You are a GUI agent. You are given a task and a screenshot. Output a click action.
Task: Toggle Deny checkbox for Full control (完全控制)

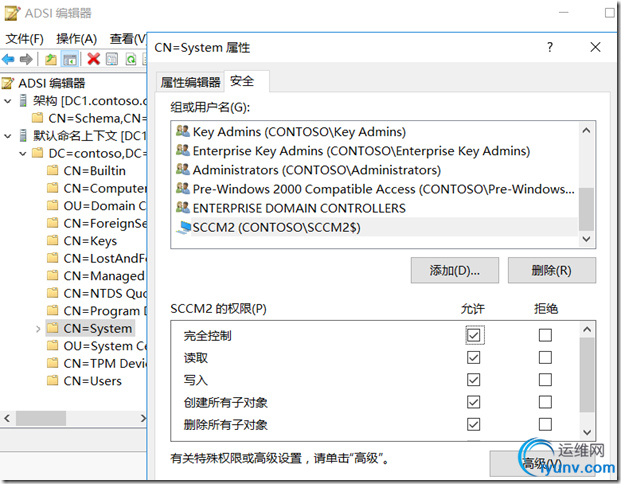pyautogui.click(x=545, y=335)
